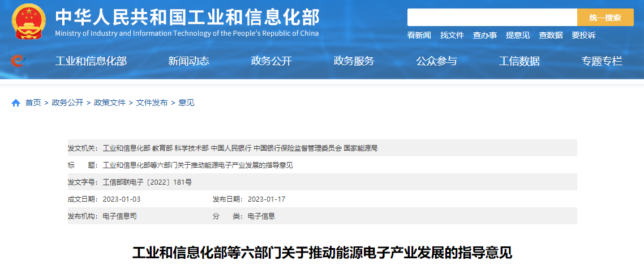Open the 找文件 quick link
Viewport: 644px width, 273px height.
(452, 35)
